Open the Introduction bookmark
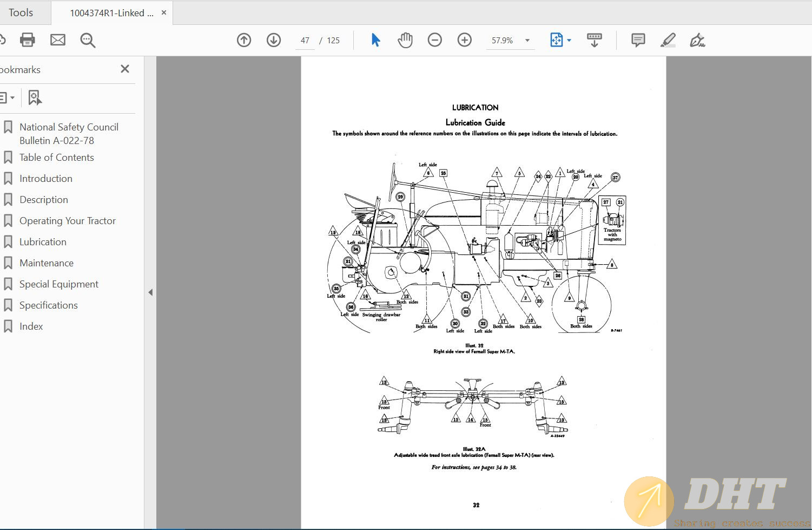Screen dimensions: 812x530 (x=46, y=179)
